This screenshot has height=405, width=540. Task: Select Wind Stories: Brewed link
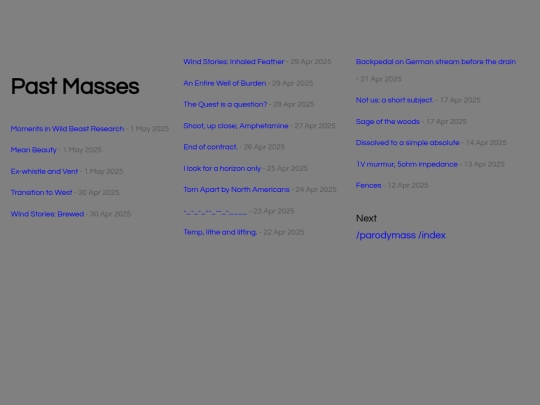pyautogui.click(x=47, y=214)
